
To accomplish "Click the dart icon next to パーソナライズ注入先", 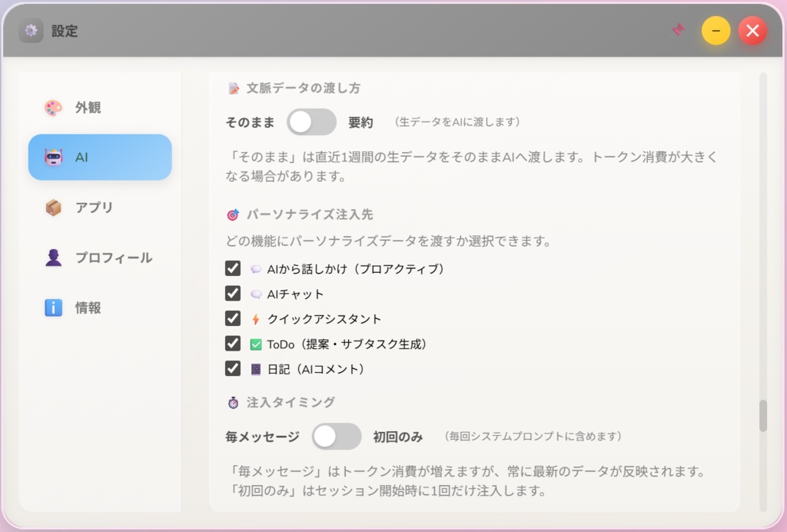I will [x=232, y=215].
